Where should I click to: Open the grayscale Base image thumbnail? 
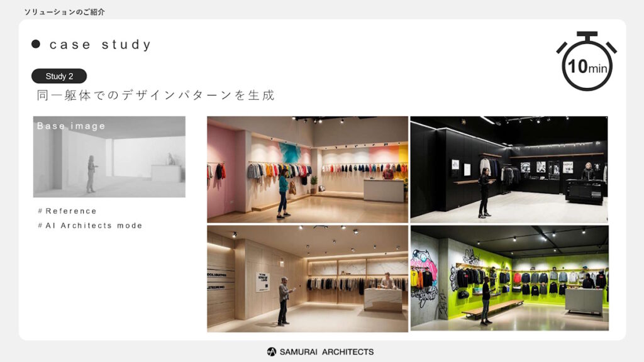109,156
